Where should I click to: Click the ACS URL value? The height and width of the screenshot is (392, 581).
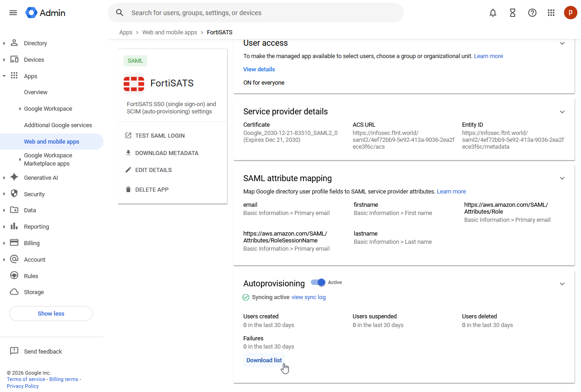tap(403, 140)
